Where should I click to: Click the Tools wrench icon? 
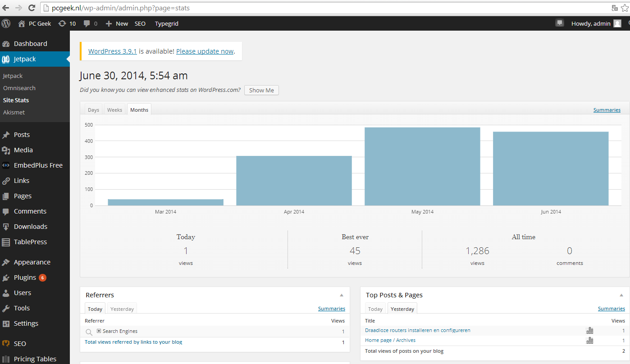pyautogui.click(x=6, y=308)
